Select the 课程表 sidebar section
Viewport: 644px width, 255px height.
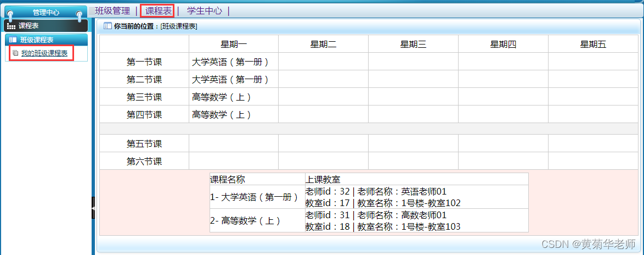click(x=46, y=25)
